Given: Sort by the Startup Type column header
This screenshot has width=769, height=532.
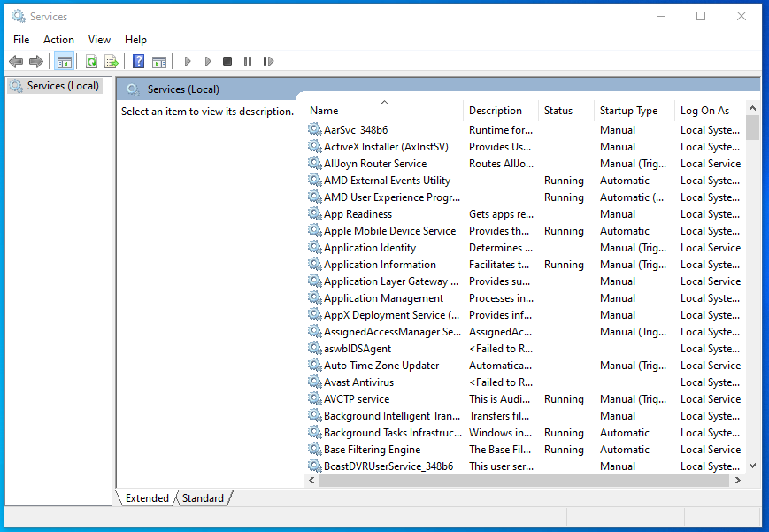Looking at the screenshot, I should [628, 111].
